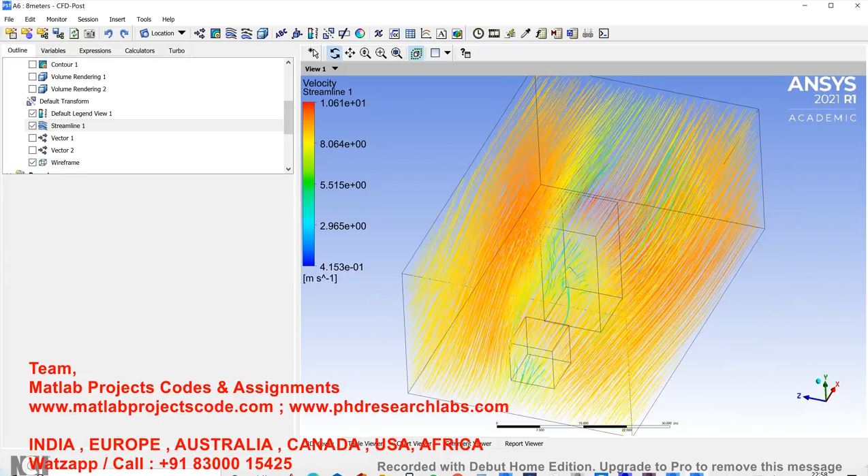This screenshot has height=476, width=868.
Task: Open the Insert menu
Action: click(117, 20)
